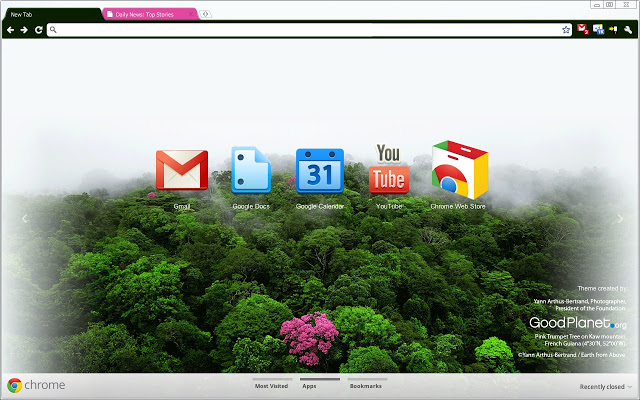Launch the Google Docs app
This screenshot has height=400, width=640.
(251, 170)
